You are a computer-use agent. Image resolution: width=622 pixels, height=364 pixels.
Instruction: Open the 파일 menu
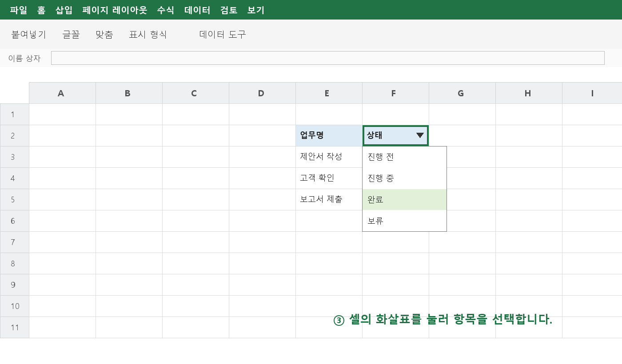pyautogui.click(x=19, y=10)
